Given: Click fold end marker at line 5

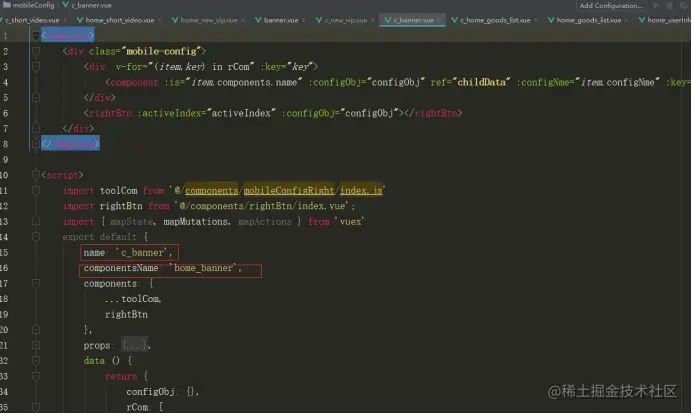Looking at the screenshot, I should 36,98.
